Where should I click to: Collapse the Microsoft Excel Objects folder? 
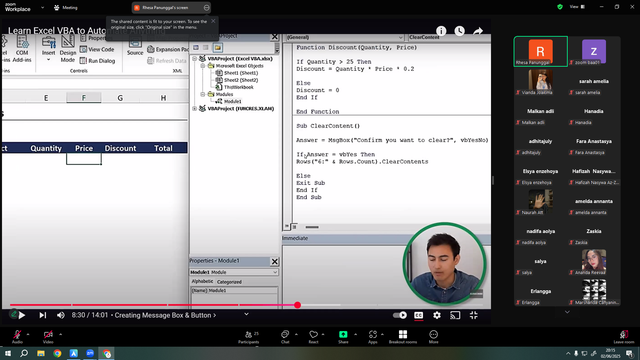click(203, 66)
